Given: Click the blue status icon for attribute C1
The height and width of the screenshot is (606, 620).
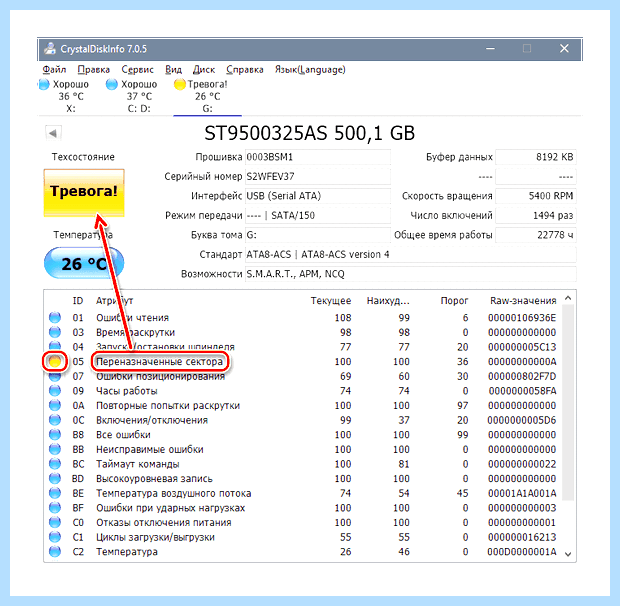Looking at the screenshot, I should tap(55, 537).
